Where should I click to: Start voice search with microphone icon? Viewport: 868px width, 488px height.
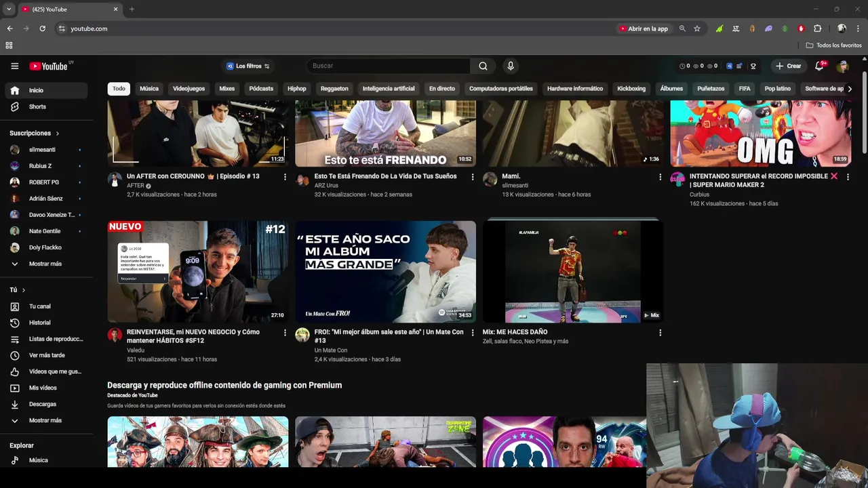(x=511, y=66)
